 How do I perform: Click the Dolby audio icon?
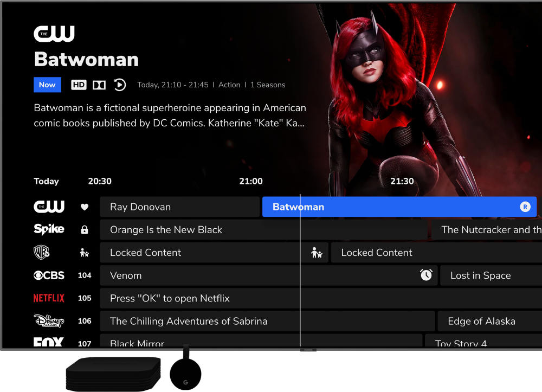pyautogui.click(x=99, y=85)
